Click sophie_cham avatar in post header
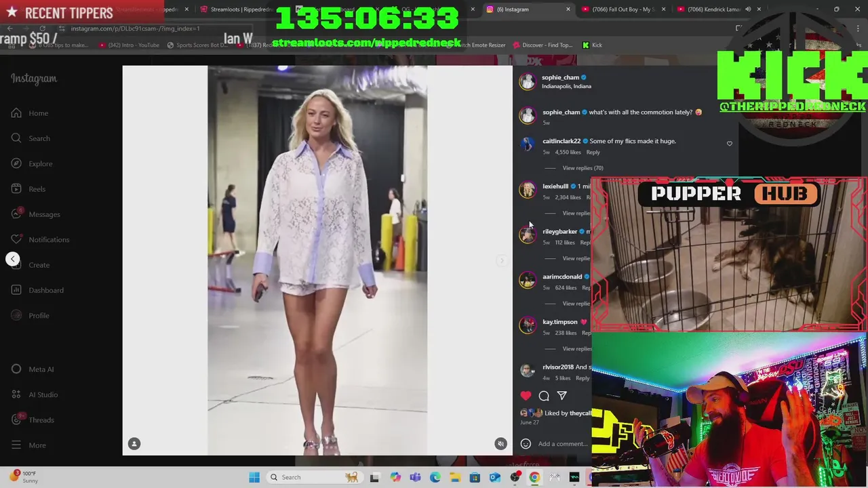This screenshot has height=488, width=868. (527, 81)
